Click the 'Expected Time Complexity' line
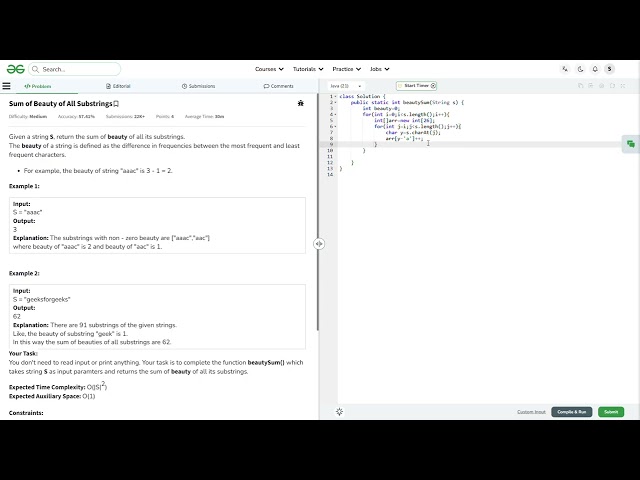This screenshot has height=480, width=640. point(58,386)
